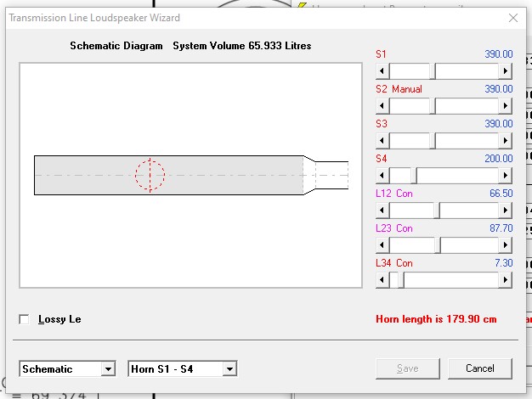The image size is (532, 399).
Task: Click the Save button
Action: pos(407,368)
